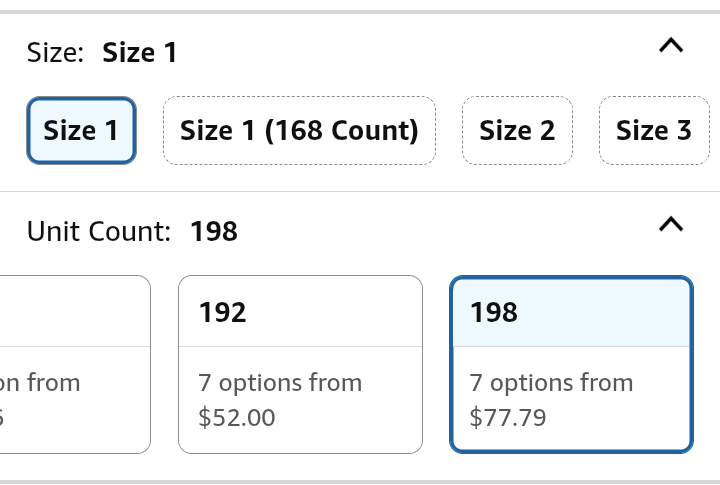Choose the Size 1 (168 Count) option
Screen dimensions: 720x485
pos(299,130)
